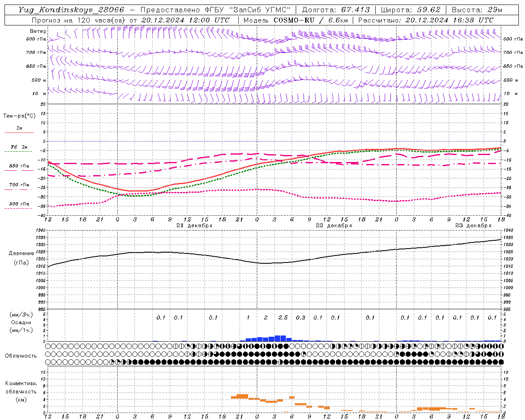
Task: Click the (км) units label
Action: [21, 399]
